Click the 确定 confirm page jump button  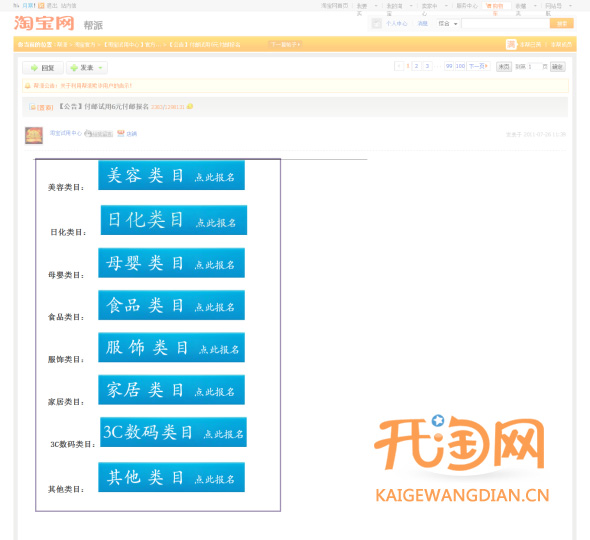coord(558,67)
